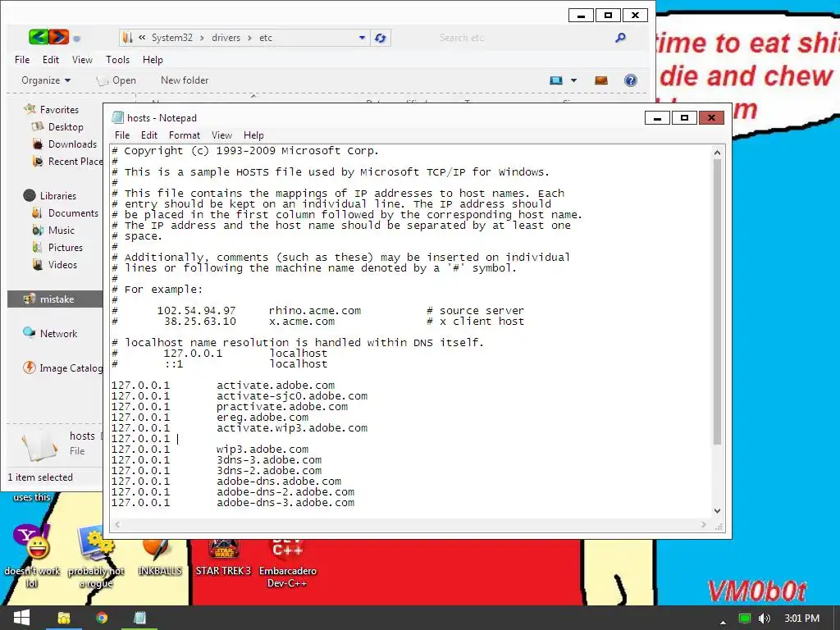Open the File menu in Explorer
The width and height of the screenshot is (840, 630).
(x=22, y=59)
